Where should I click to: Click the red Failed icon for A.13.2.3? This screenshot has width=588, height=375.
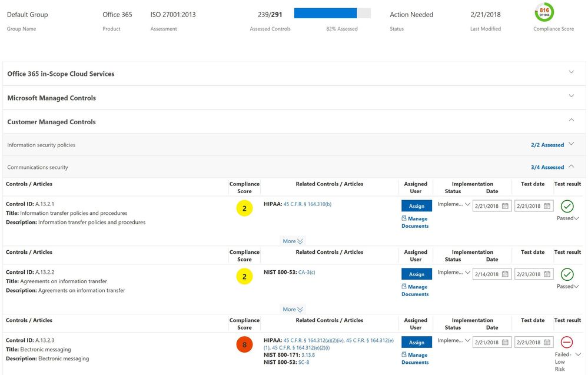pos(567,342)
